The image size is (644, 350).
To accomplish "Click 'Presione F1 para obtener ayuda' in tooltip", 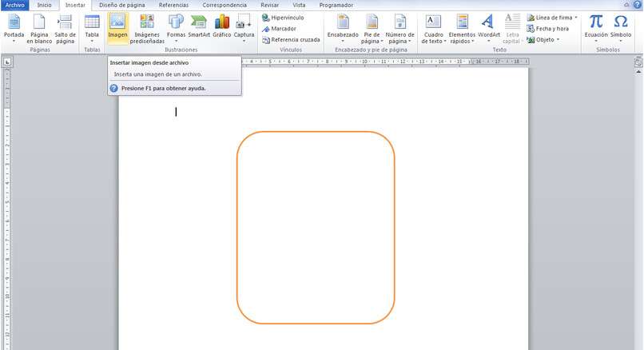I will [x=163, y=89].
